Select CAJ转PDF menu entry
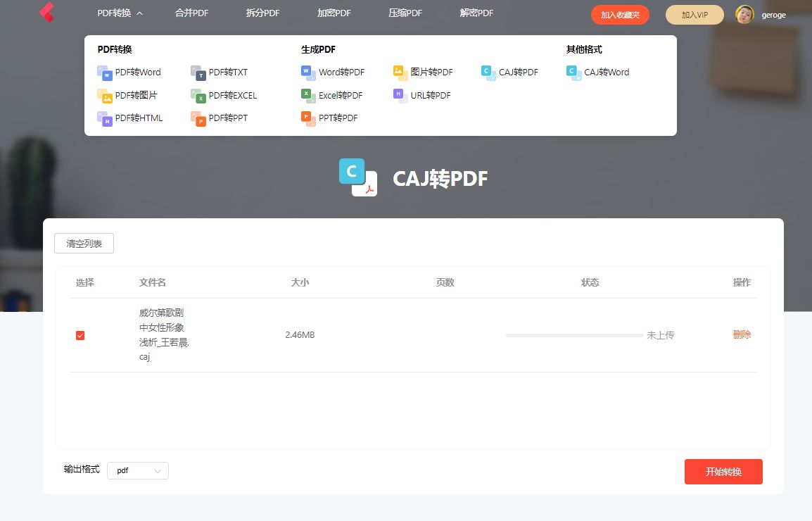 [x=519, y=73]
